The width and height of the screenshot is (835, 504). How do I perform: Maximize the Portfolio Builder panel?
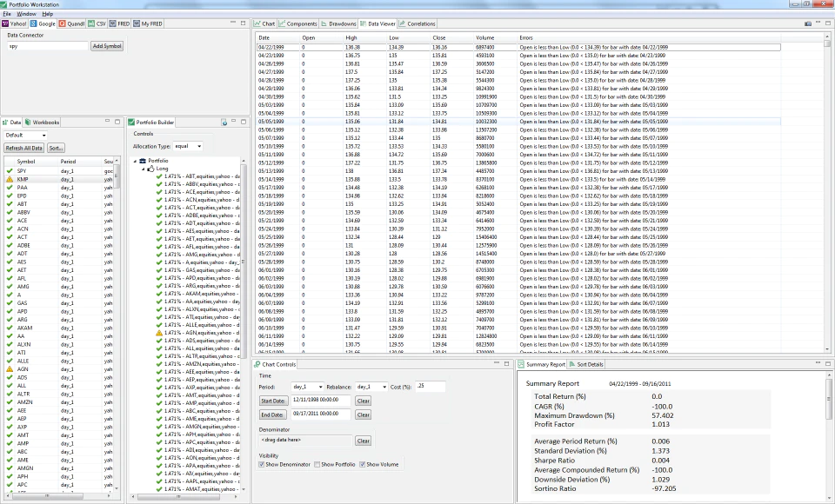[x=244, y=122]
